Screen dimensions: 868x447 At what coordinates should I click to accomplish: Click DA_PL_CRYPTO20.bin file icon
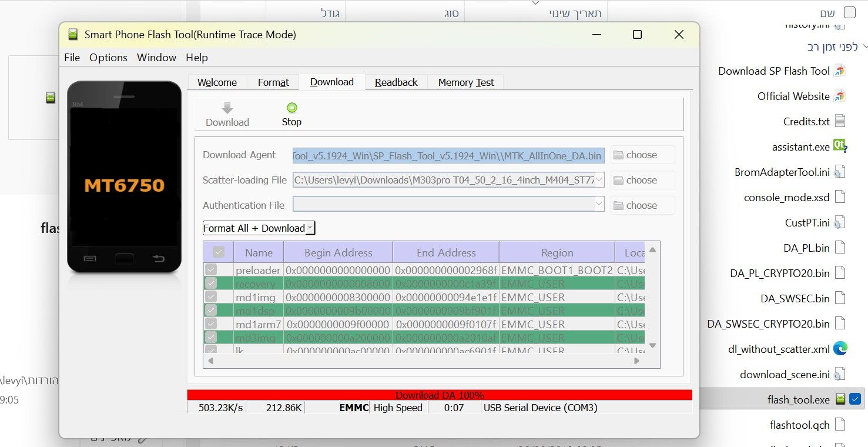[x=840, y=273]
